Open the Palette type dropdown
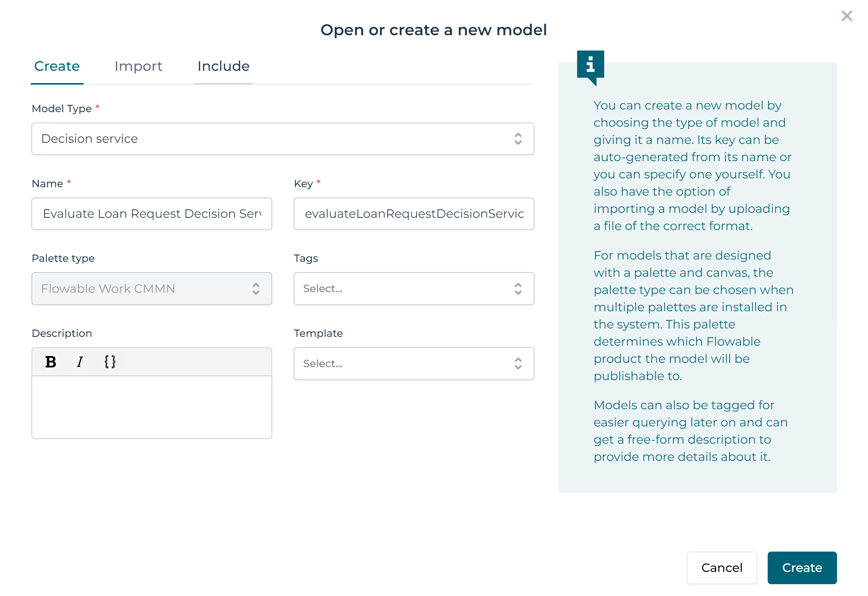Viewport: 868px width, 596px height. coord(152,289)
